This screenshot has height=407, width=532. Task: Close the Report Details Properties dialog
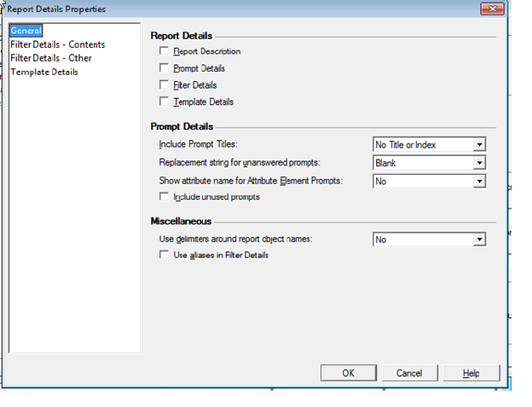tap(490, 9)
